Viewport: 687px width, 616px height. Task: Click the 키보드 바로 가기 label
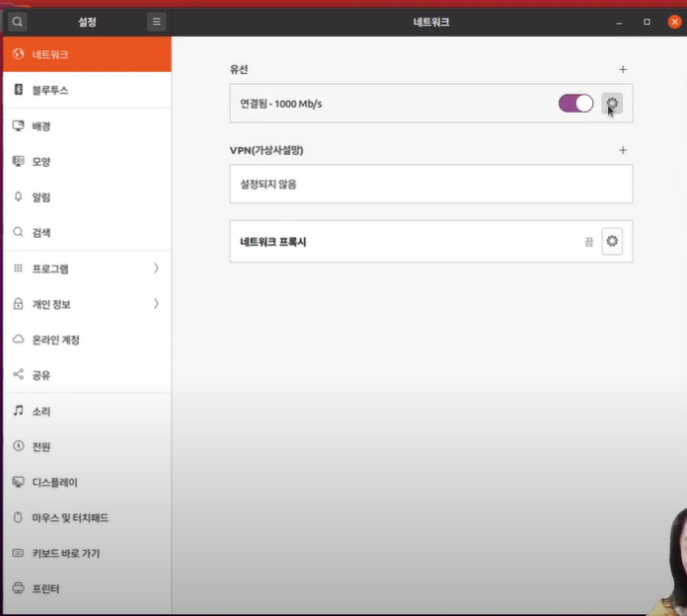click(x=66, y=554)
